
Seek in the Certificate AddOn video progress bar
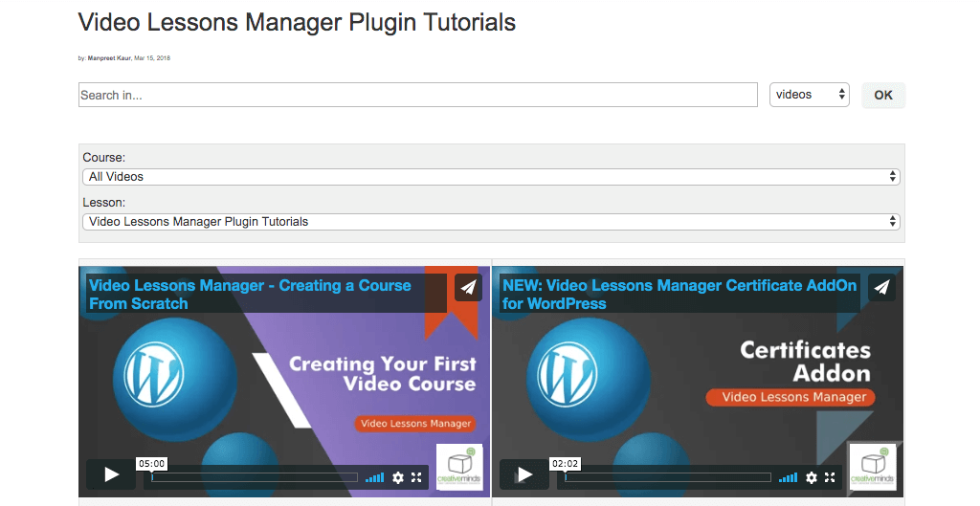click(668, 478)
